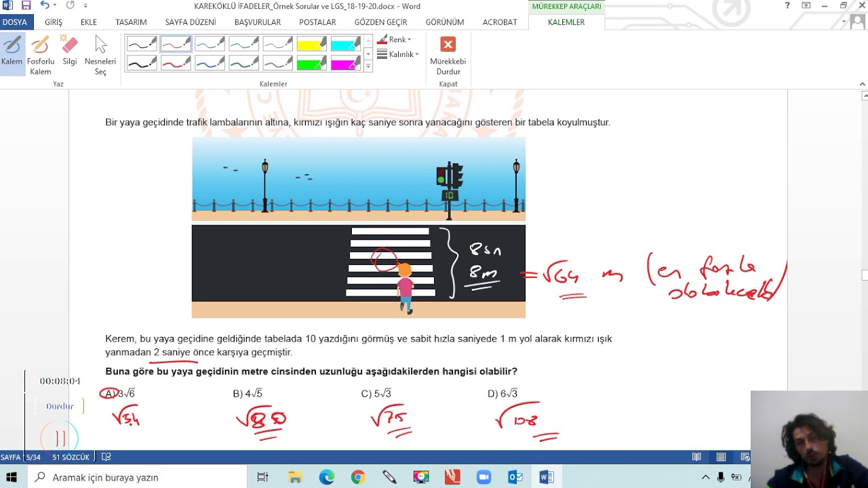Switch to the EKLE ribbon tab
This screenshot has height=488, width=868.
click(89, 22)
